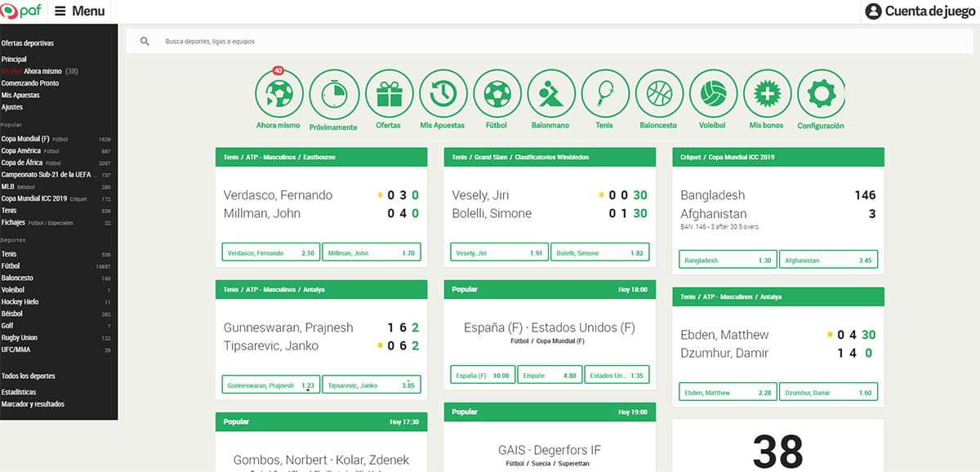Select Baloncesto in Deportes list
This screenshot has height=472, width=980.
point(56,278)
